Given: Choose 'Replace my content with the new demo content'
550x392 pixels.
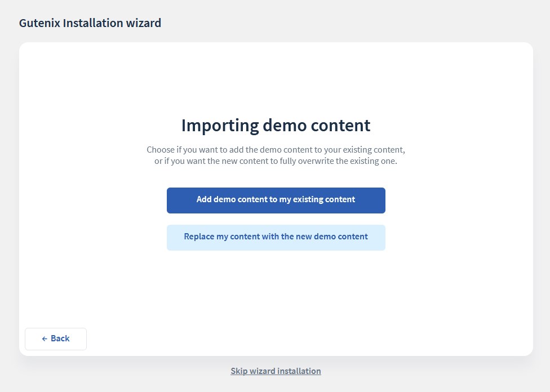Looking at the screenshot, I should [276, 237].
